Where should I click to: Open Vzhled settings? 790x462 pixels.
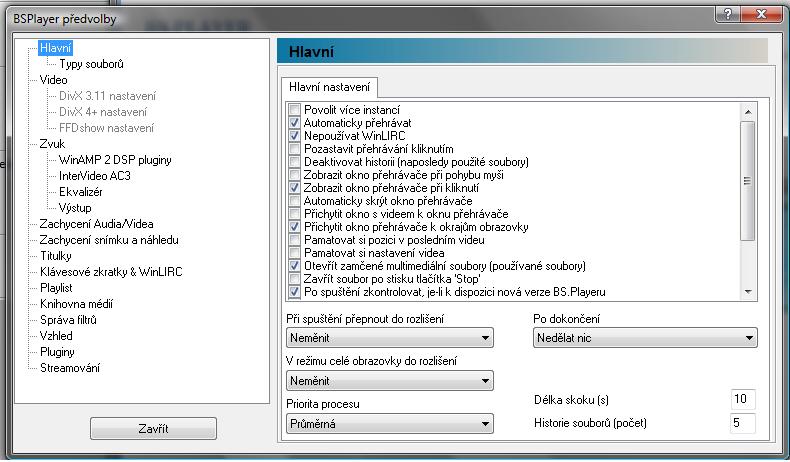coord(56,336)
